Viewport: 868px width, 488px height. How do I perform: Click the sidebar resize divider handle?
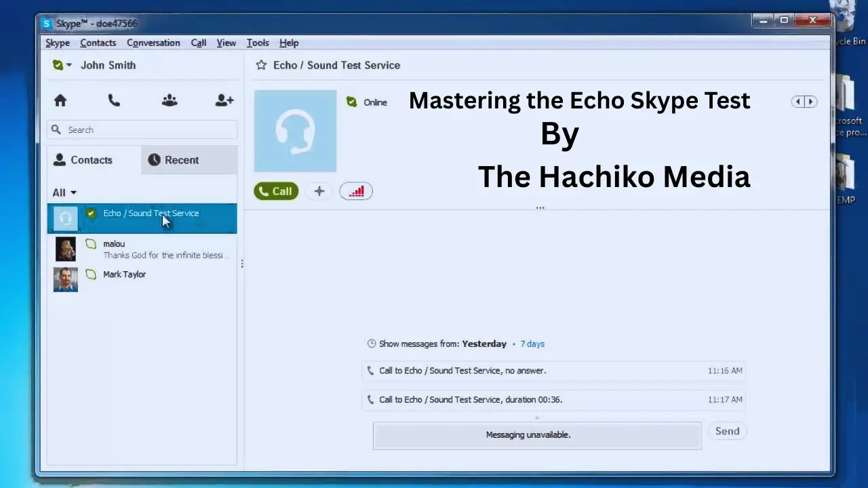click(242, 264)
